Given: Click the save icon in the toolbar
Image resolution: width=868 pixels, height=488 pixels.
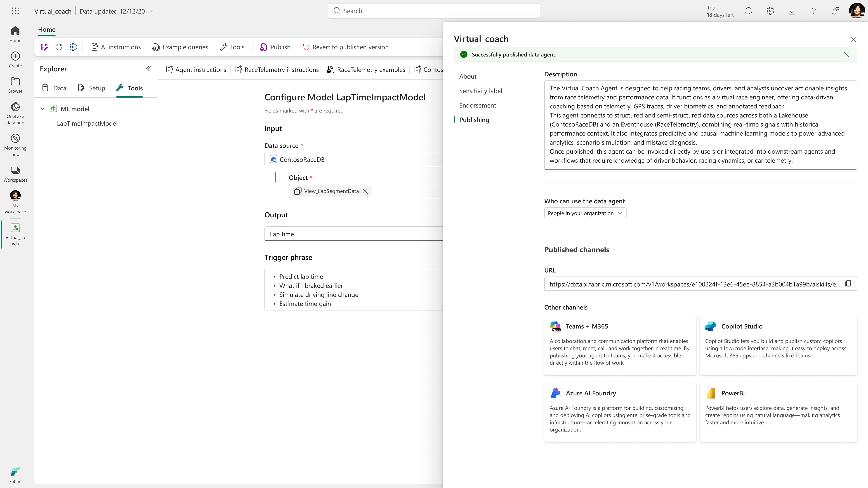Looking at the screenshot, I should pyautogui.click(x=44, y=47).
